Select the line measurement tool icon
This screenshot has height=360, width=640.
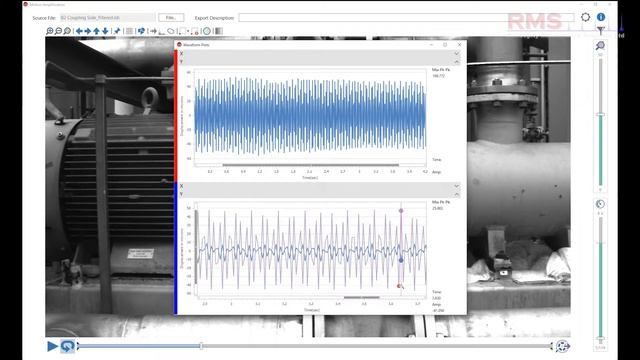pos(162,31)
